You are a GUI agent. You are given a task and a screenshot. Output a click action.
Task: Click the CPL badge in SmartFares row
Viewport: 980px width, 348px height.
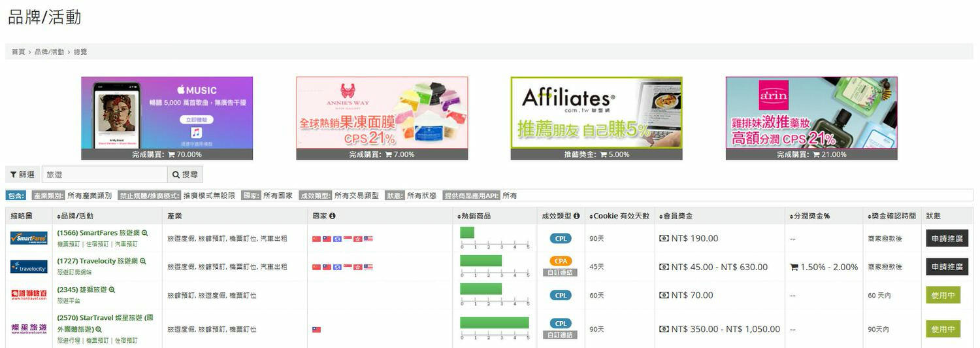[561, 238]
